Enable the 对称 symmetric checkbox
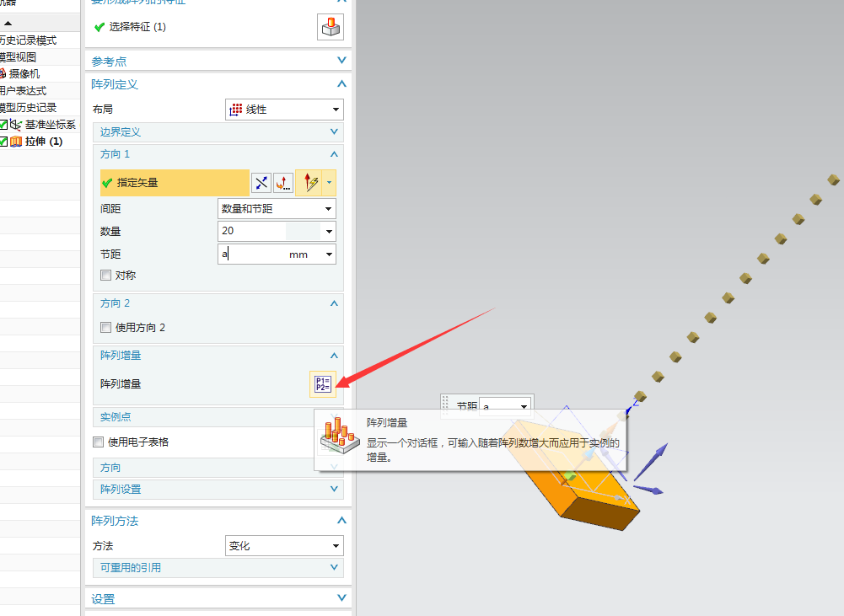The image size is (844, 616). [105, 275]
